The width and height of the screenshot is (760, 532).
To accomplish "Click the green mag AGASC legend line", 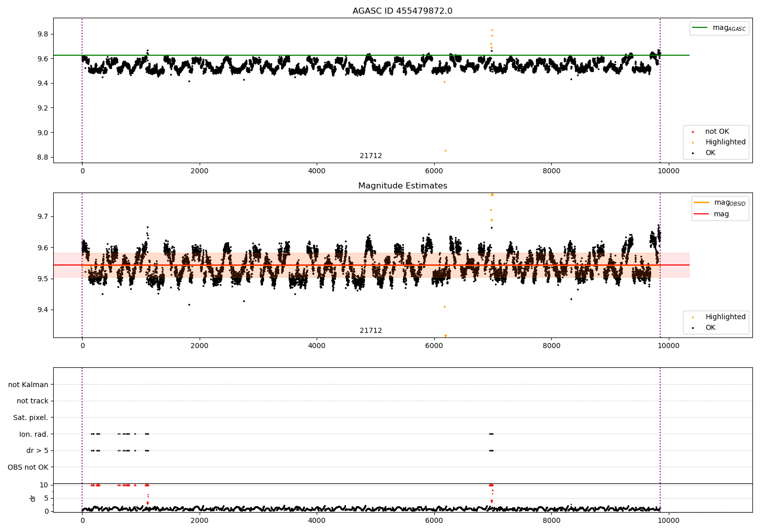I will (700, 28).
